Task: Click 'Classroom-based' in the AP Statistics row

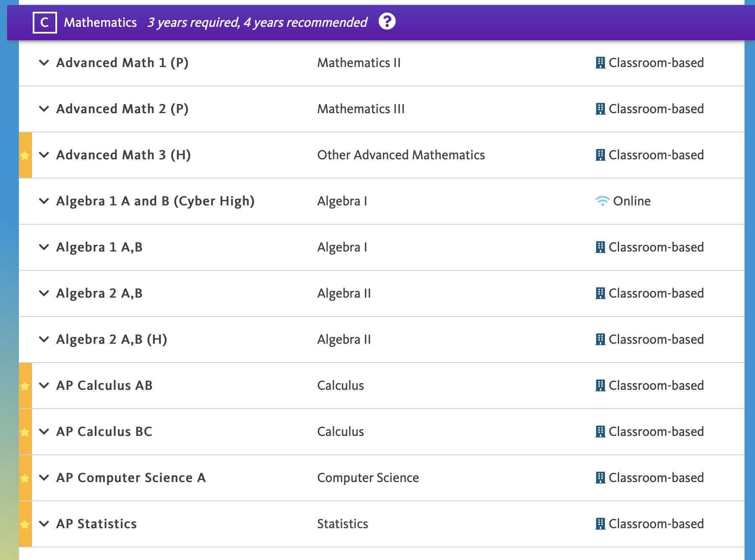Action: coord(656,524)
